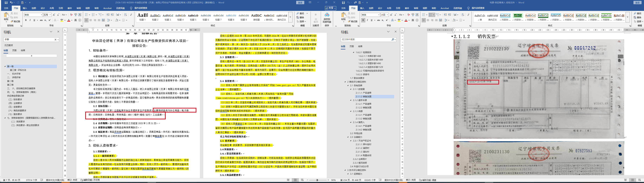
Task: Toggle character shading in 投标文件 window
Action: tap(413, 20)
